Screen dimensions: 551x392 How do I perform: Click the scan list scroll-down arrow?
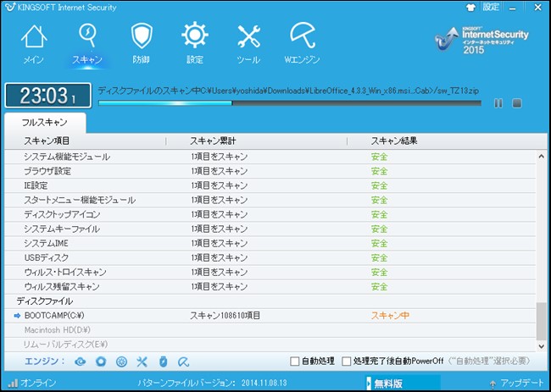(542, 346)
